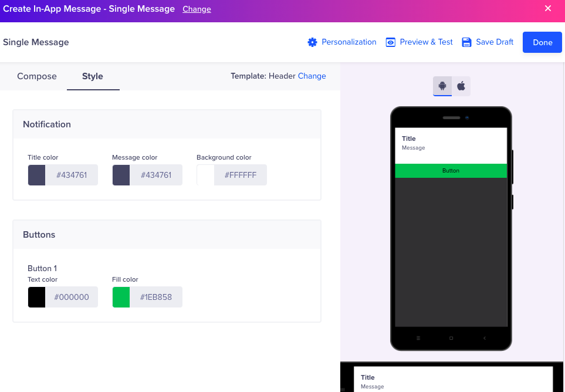565x392 pixels.
Task: Edit the Background color field #FFFFFF
Action: click(x=241, y=175)
